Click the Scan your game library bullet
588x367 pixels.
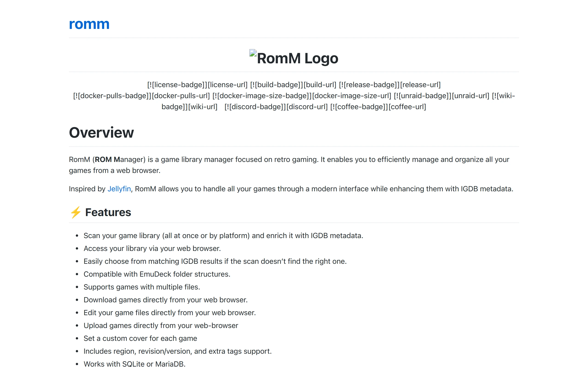click(x=223, y=236)
